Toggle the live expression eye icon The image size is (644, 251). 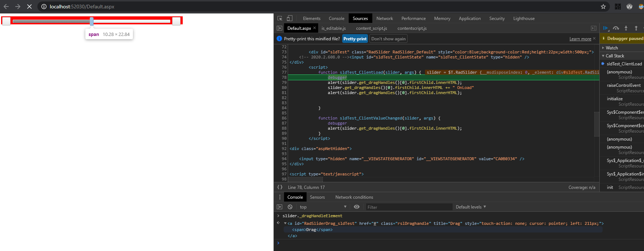pyautogui.click(x=357, y=207)
